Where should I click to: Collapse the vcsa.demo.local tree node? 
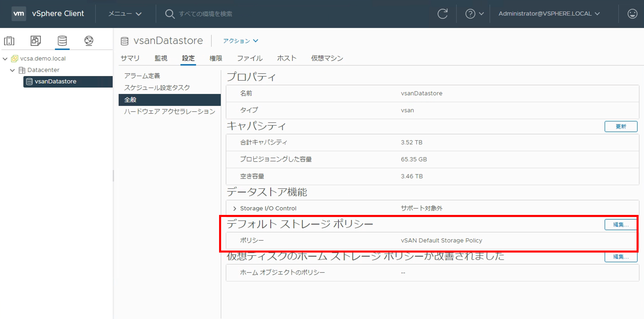(x=5, y=59)
